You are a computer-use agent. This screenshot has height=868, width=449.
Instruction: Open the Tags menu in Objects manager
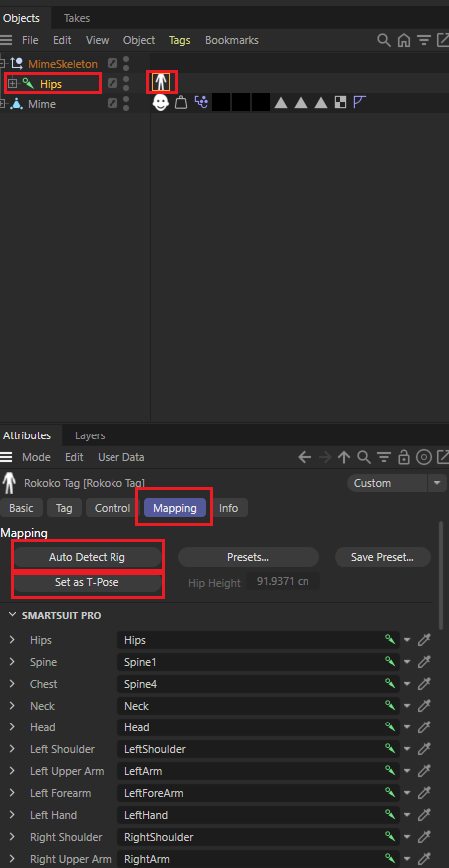(x=180, y=40)
